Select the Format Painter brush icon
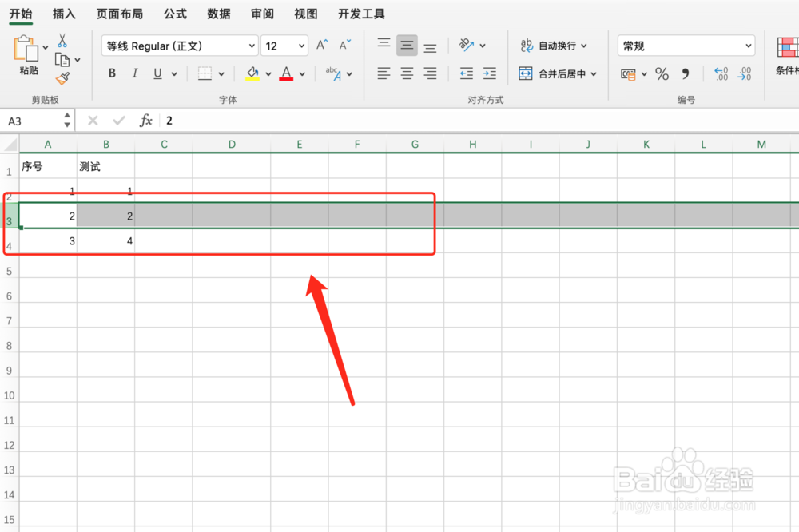 pos(62,78)
